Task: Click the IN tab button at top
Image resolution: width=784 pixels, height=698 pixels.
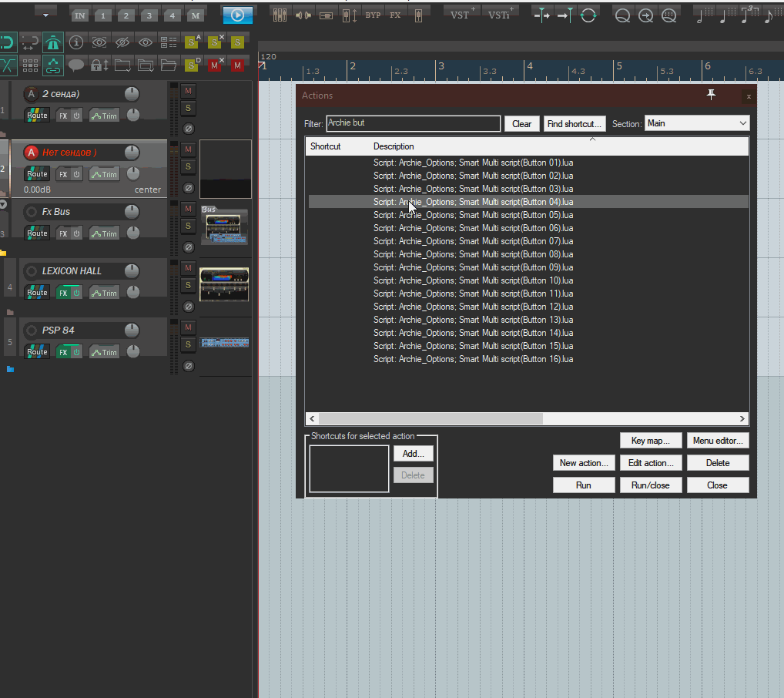Action: point(79,15)
